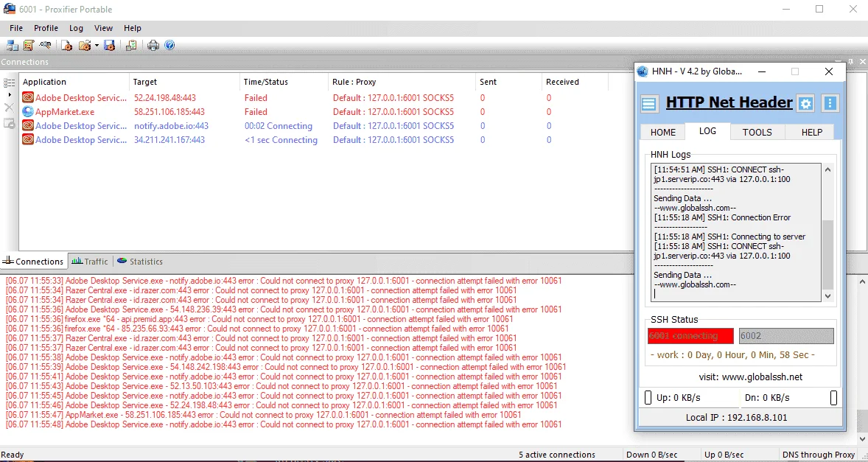Image resolution: width=868 pixels, height=462 pixels.
Task: Click the Up: 0 KB/s indicator in HNH
Action: click(678, 397)
